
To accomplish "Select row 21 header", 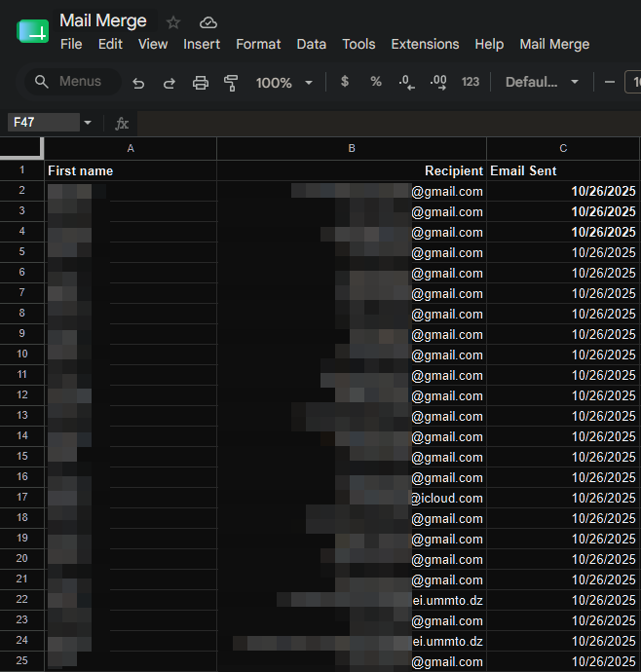I will click(21, 579).
